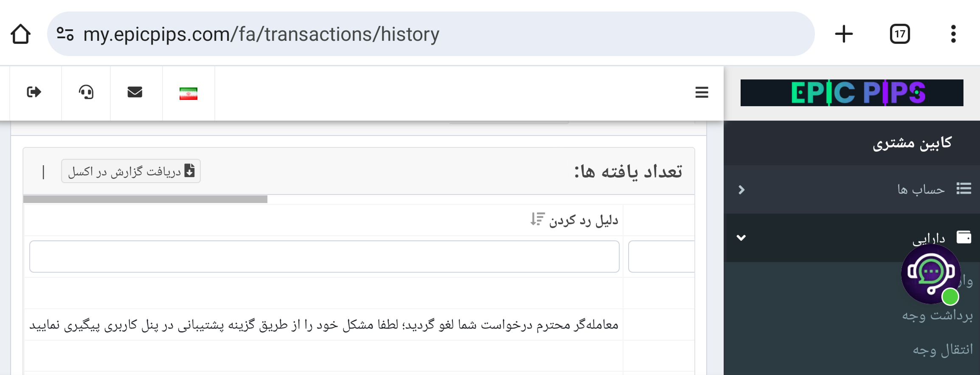
Task: Open support via the headset icon
Action: point(86,92)
